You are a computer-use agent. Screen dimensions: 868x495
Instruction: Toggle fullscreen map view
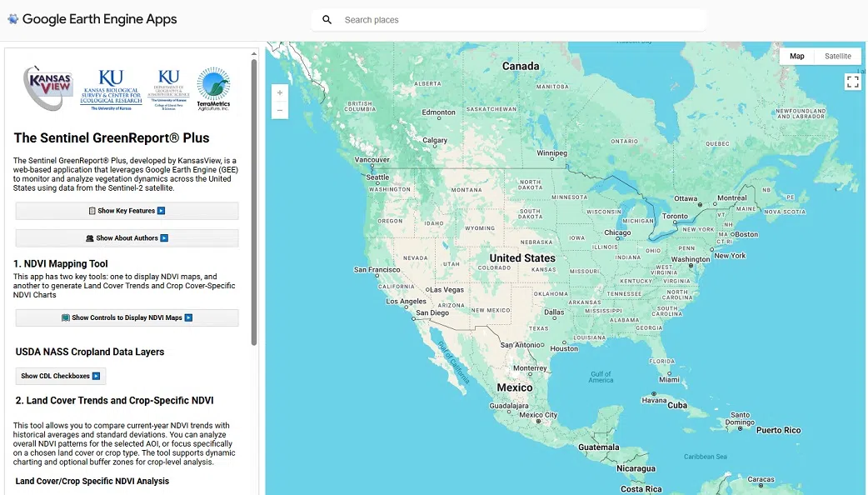852,82
